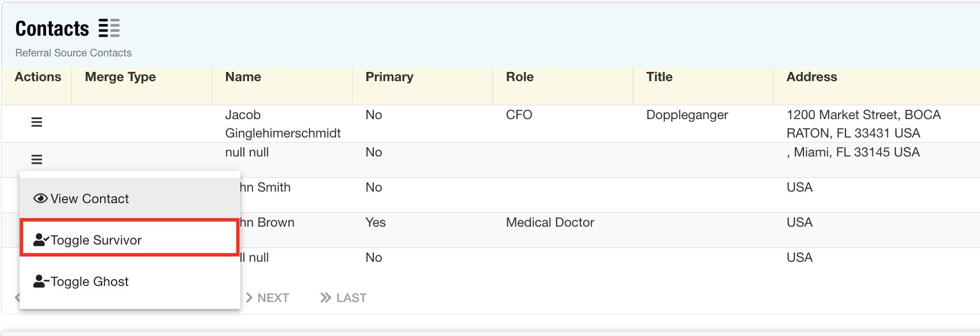980x336 pixels.
Task: Click the Address column header
Action: (x=811, y=77)
